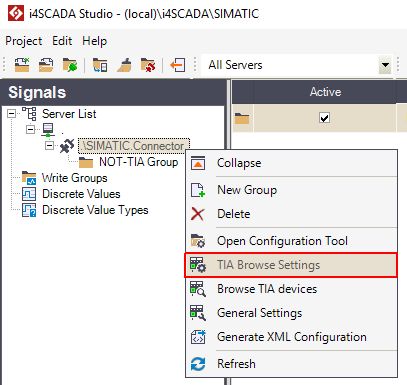The height and width of the screenshot is (385, 407).
Task: Select Discrete Value Types in the tree
Action: [x=95, y=210]
